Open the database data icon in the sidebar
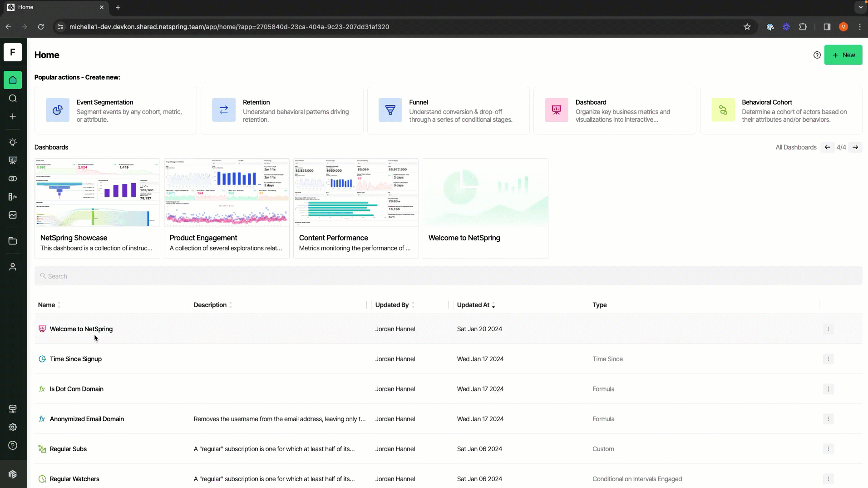 click(13, 409)
